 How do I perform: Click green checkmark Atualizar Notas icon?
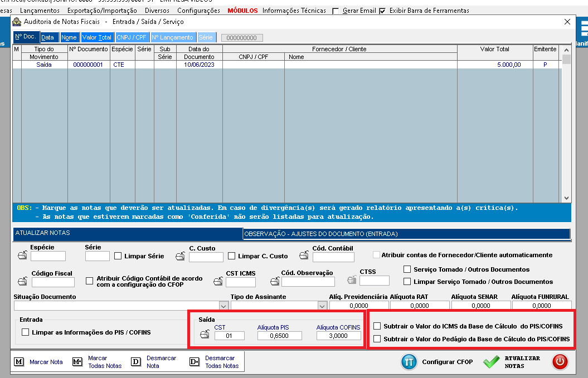(x=491, y=362)
